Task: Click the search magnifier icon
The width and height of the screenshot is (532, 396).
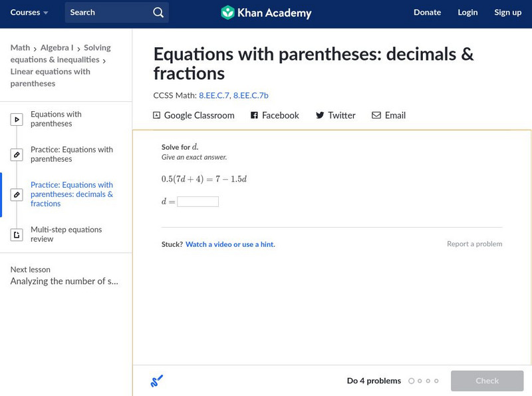Action: coord(158,13)
